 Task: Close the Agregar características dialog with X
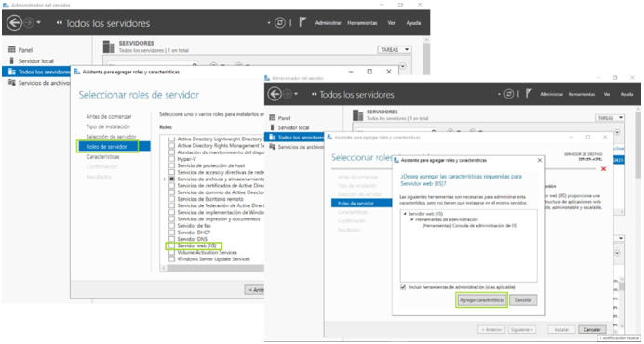tap(539, 160)
